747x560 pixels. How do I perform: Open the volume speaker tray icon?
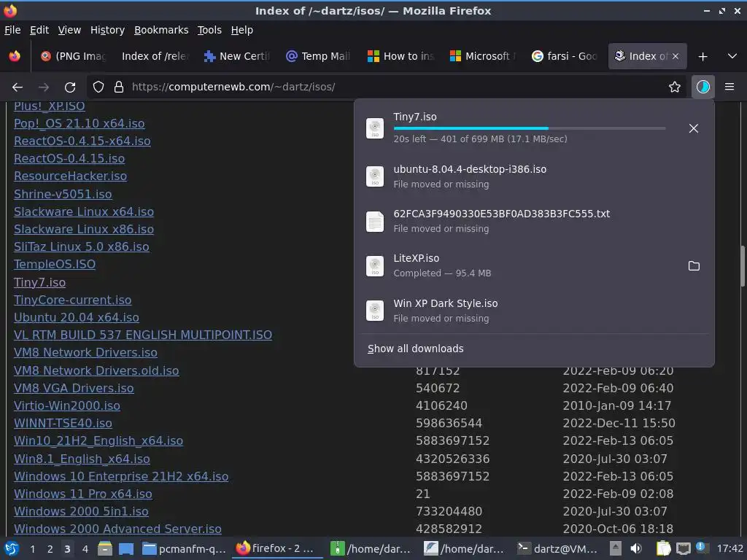click(x=636, y=548)
